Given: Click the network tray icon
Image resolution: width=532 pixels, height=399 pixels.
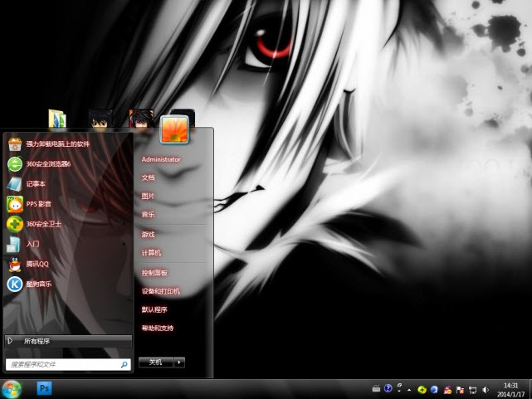Looking at the screenshot, I should click(472, 390).
